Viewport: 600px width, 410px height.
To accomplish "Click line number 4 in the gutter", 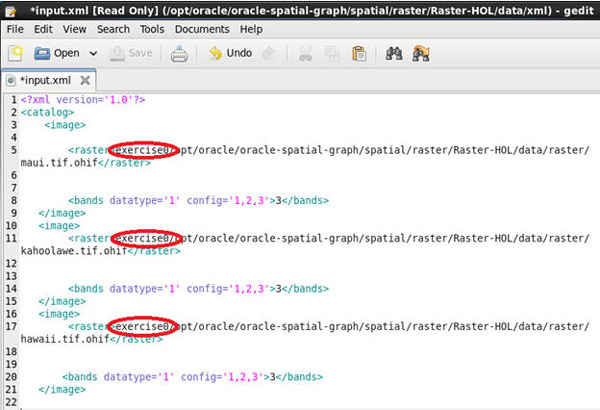I will point(14,137).
